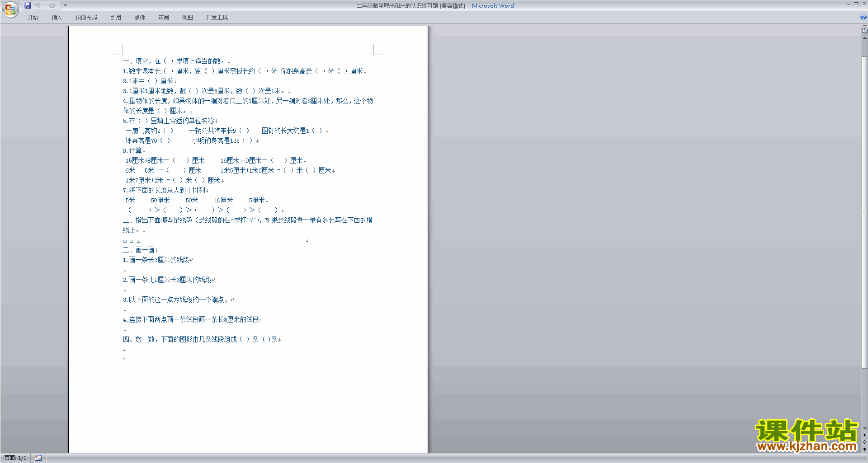Open the round Office button menu
This screenshot has width=868, height=463.
click(x=10, y=9)
